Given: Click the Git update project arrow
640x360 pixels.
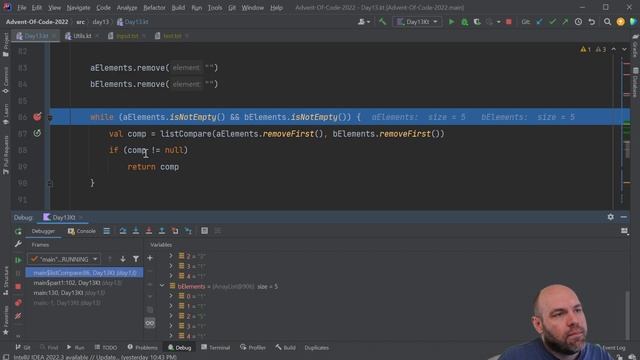Looking at the screenshot, I should pyautogui.click(x=540, y=22).
